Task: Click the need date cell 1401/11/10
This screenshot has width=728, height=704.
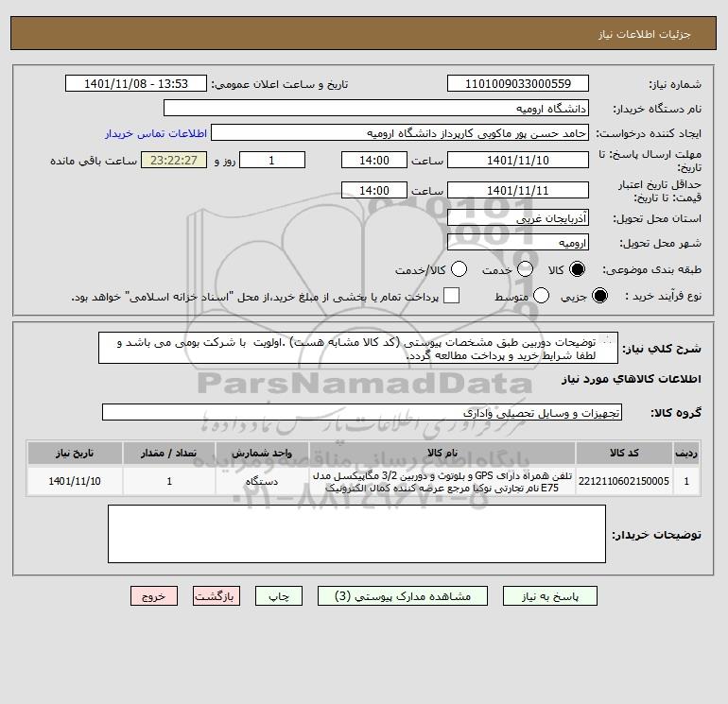Action: click(75, 481)
